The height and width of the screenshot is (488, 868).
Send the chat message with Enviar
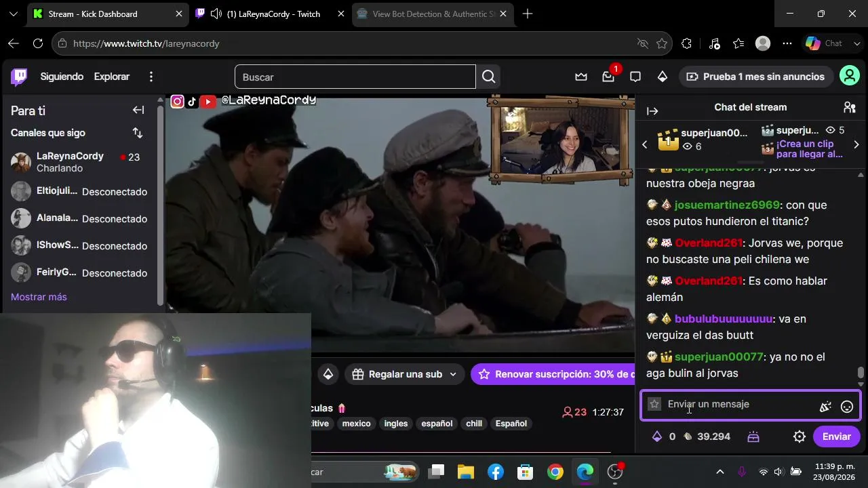point(836,436)
